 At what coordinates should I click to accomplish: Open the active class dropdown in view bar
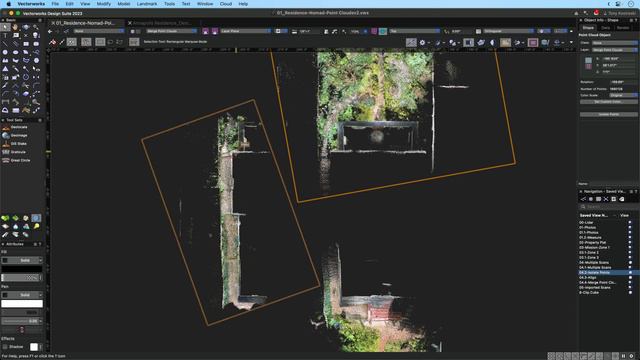(99, 31)
